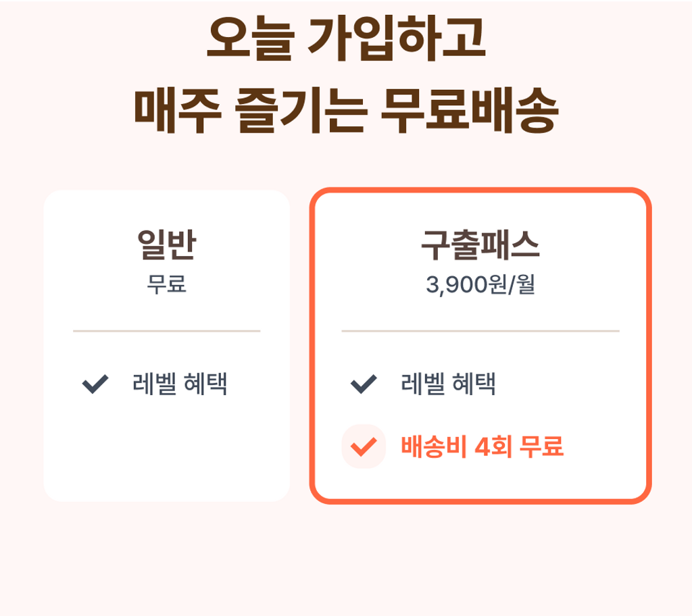Tap the orange 배송비 4회 무료 benefit text
Viewport: 692px width, 616px height.
(x=482, y=446)
